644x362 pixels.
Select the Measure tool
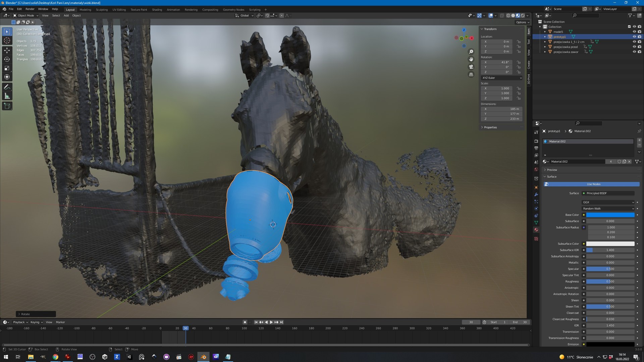7,97
